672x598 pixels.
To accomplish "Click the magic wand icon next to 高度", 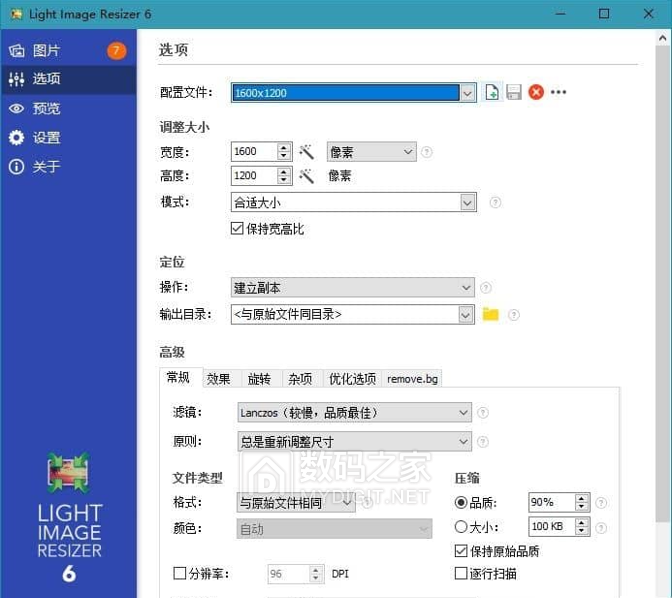I will pyautogui.click(x=307, y=176).
